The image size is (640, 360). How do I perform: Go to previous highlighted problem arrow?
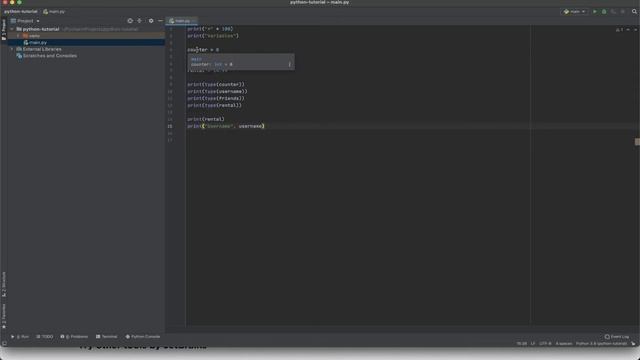pyautogui.click(x=628, y=30)
